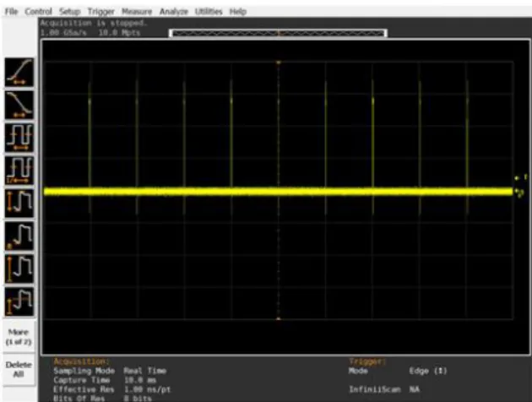Click the bottom time reference marker
This screenshot has height=402, width=532.
(x=279, y=318)
